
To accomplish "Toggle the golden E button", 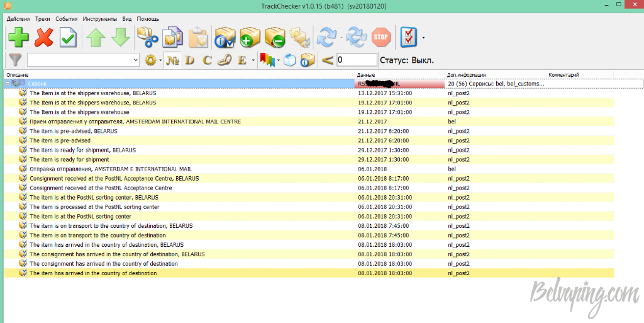I will coord(242,60).
